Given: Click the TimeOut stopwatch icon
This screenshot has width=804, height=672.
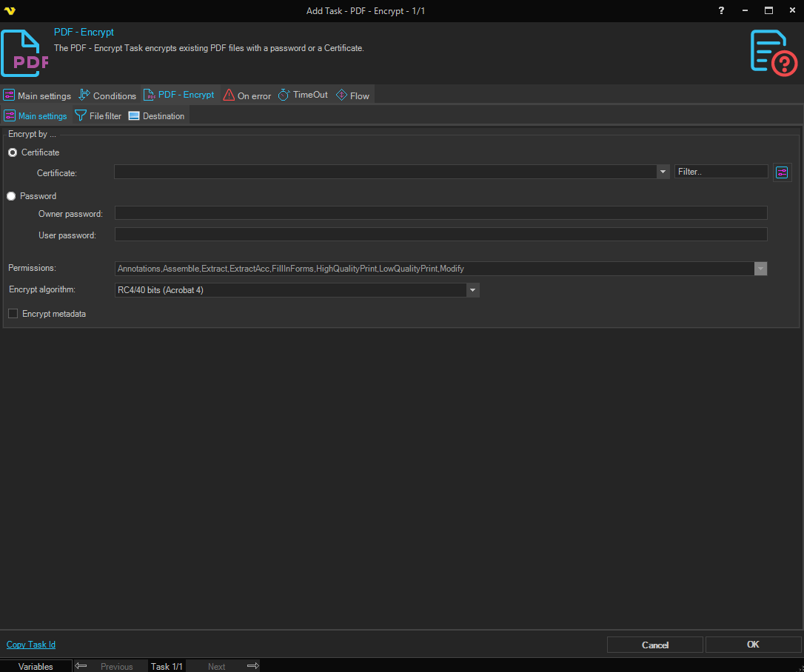Looking at the screenshot, I should pos(284,95).
